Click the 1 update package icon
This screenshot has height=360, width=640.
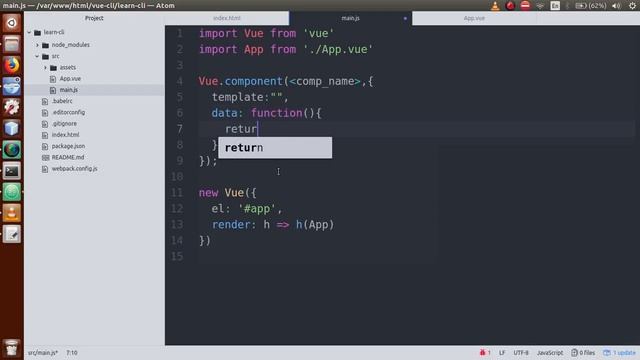pyautogui.click(x=619, y=353)
